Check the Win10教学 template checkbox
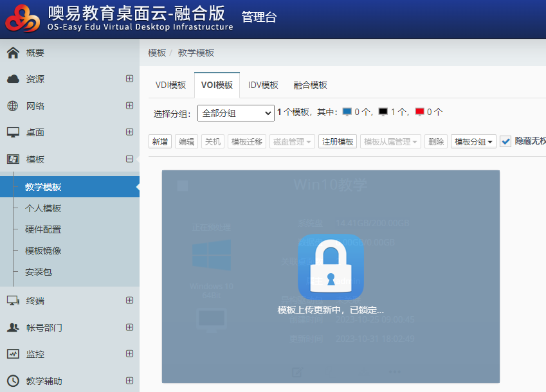546x392 pixels. tap(183, 186)
